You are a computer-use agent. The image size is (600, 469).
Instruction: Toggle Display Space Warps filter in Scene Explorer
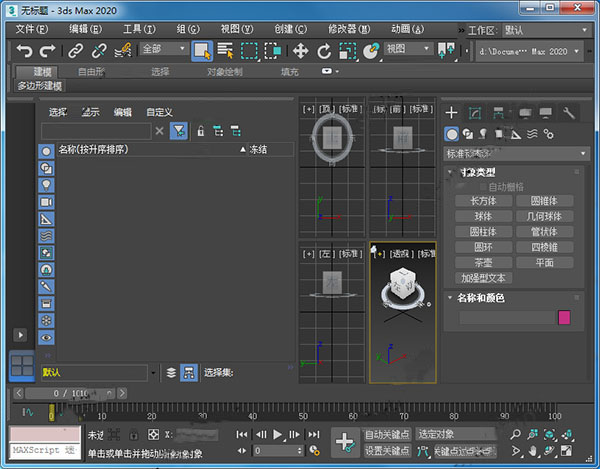(46, 236)
